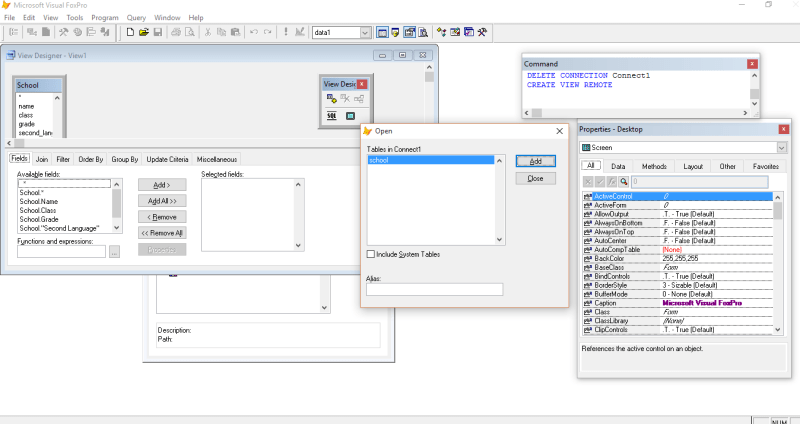
Task: Open the Document View toolbar icon
Action: point(423,32)
